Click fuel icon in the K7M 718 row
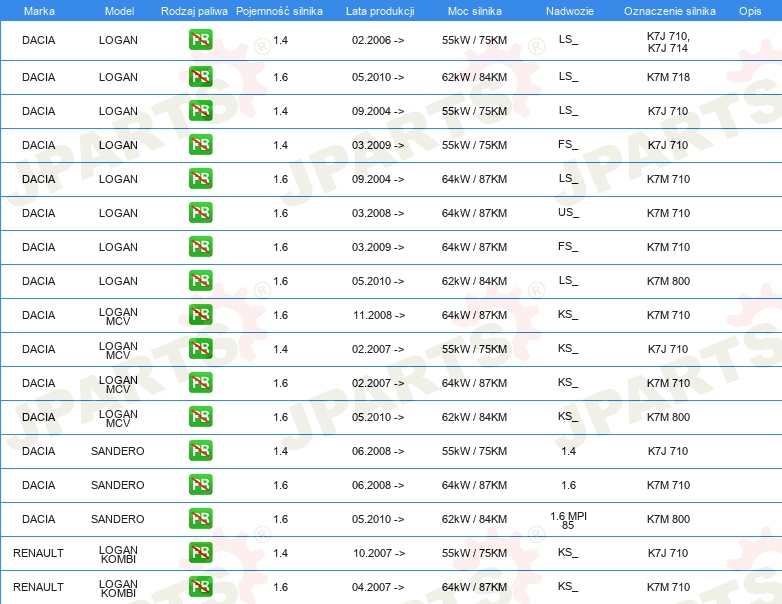Screen dimensions: 782x604 pyautogui.click(x=200, y=77)
